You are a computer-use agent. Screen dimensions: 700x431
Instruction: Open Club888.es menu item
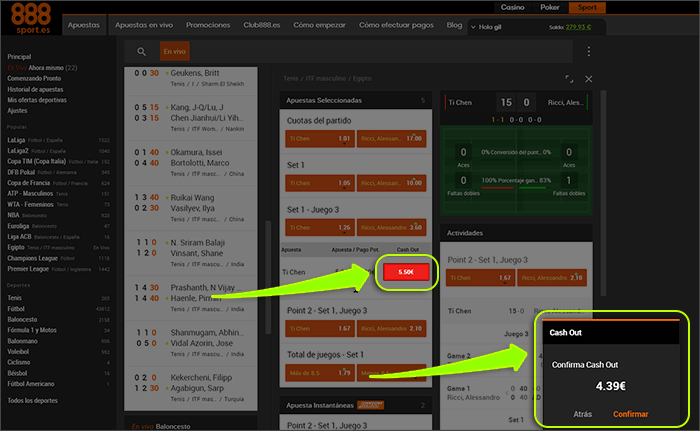point(262,25)
